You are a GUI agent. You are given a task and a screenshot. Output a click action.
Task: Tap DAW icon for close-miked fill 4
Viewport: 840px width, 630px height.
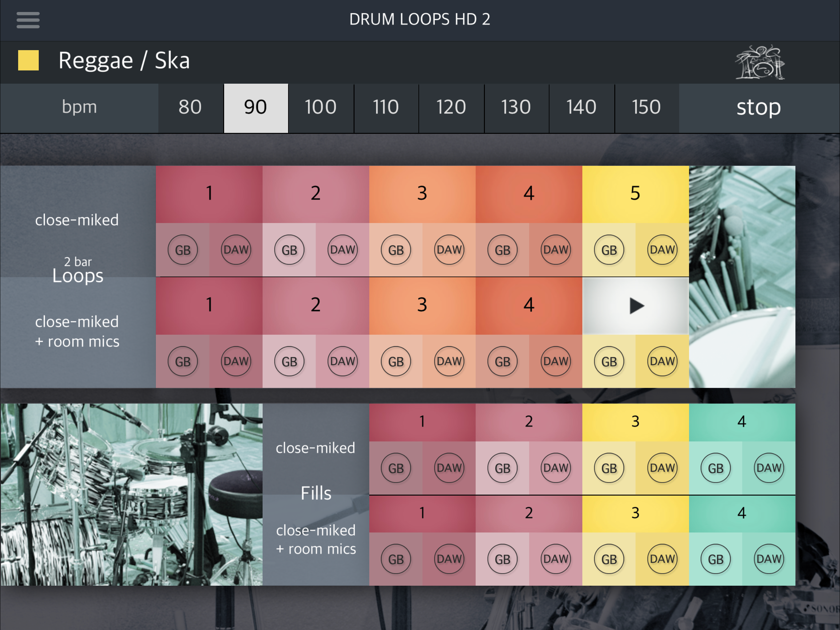(769, 468)
